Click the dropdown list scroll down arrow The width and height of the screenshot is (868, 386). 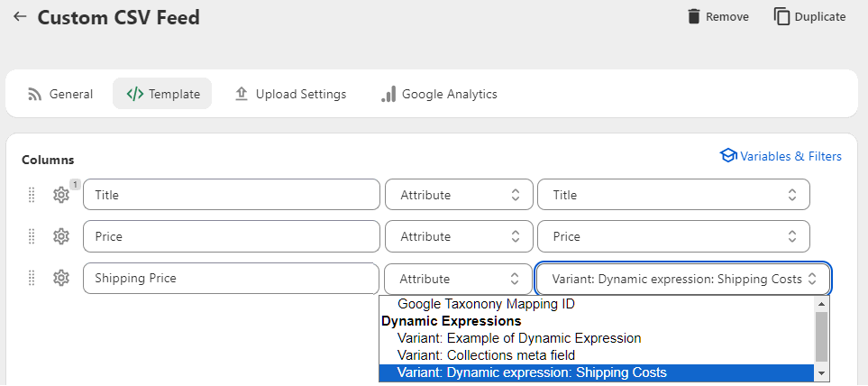tap(821, 372)
